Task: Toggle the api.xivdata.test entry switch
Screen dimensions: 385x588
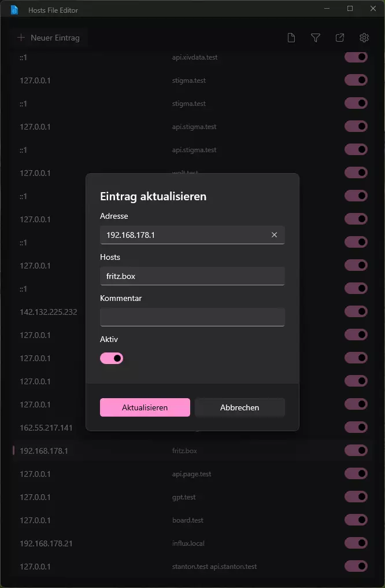Action: tap(356, 57)
